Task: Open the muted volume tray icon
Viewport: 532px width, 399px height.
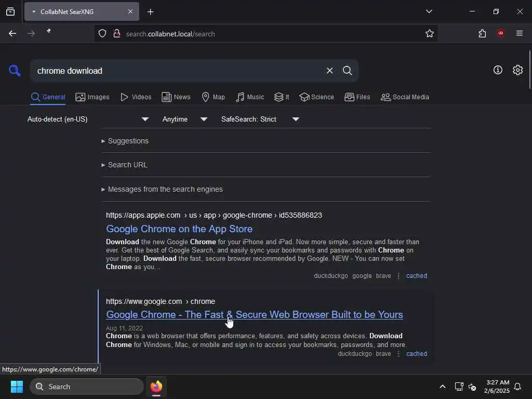Action: click(472, 387)
